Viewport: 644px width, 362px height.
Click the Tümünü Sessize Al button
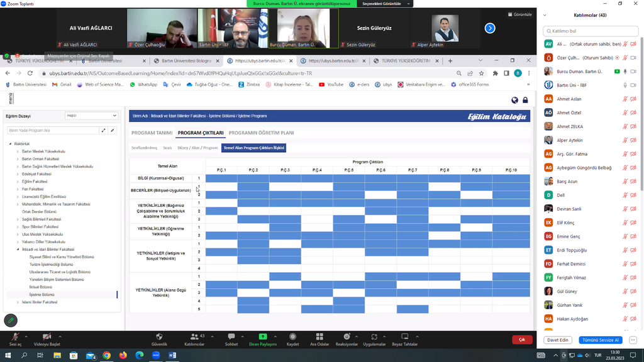[600, 340]
